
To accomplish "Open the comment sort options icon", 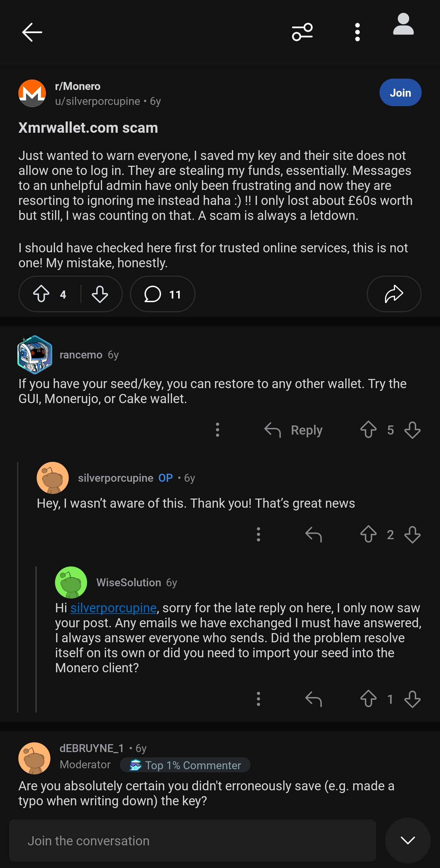I will (x=302, y=32).
